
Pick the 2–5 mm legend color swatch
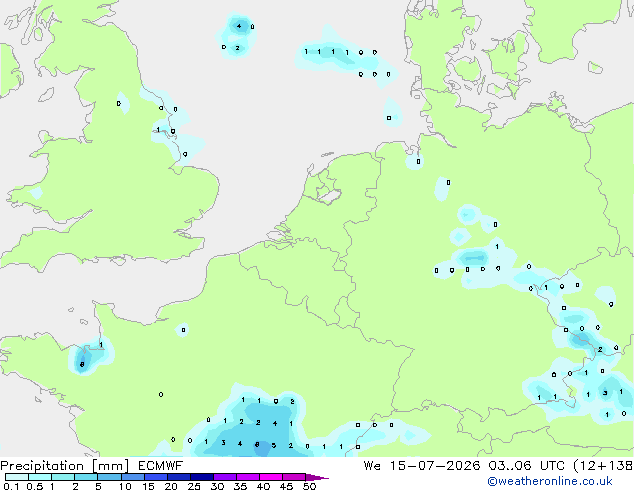pos(86,477)
